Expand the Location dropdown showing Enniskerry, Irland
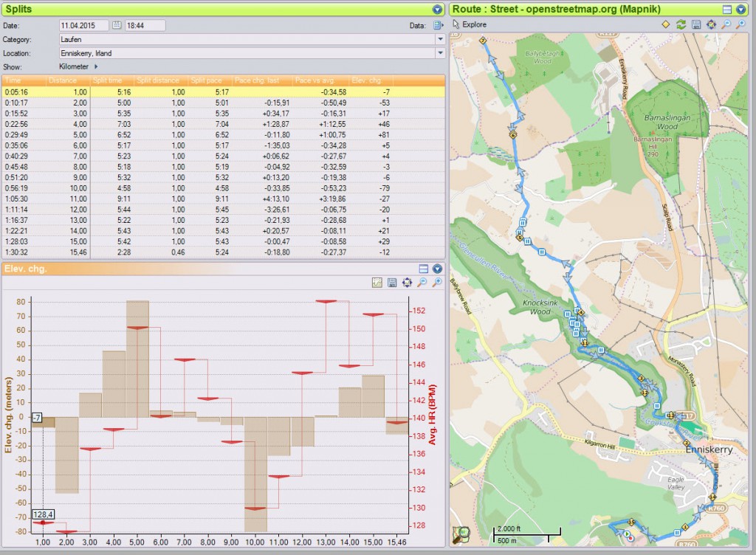756x555 pixels. tap(440, 53)
